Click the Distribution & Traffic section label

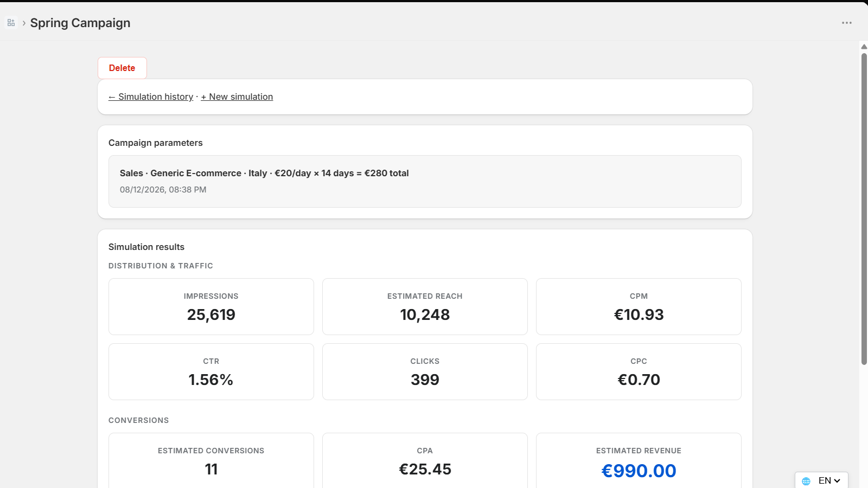[161, 266]
